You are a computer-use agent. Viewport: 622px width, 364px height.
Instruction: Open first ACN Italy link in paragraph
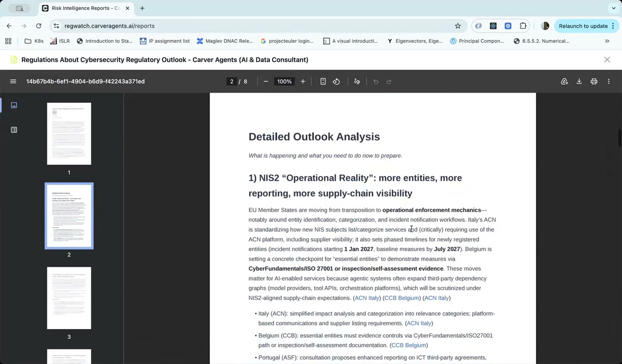pyautogui.click(x=367, y=298)
